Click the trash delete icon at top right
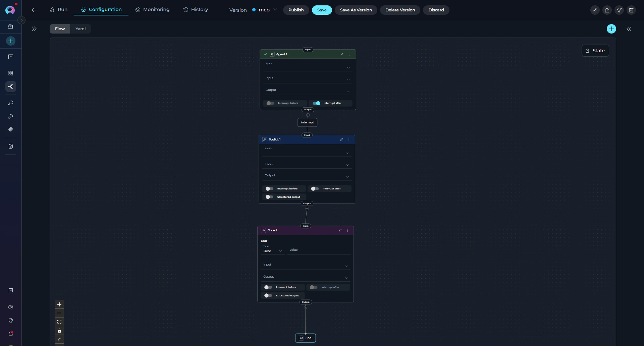 tap(631, 10)
